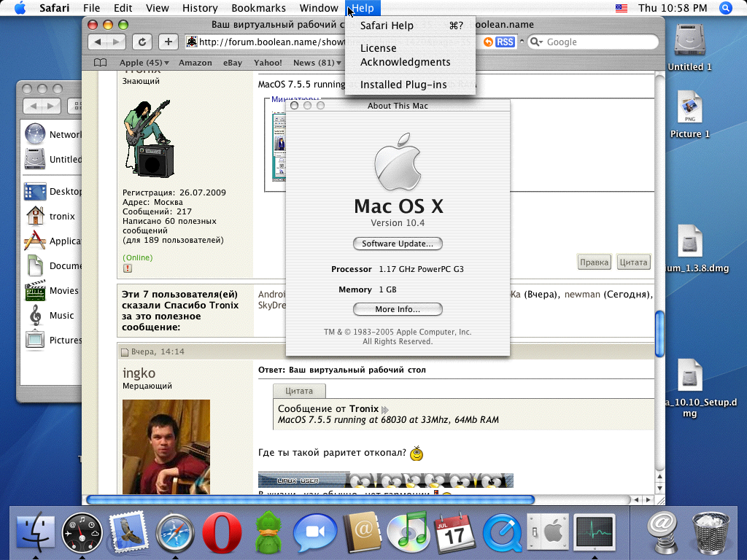Choose Installed Plug-ins from Help menu
The image size is (747, 560).
[x=403, y=85]
